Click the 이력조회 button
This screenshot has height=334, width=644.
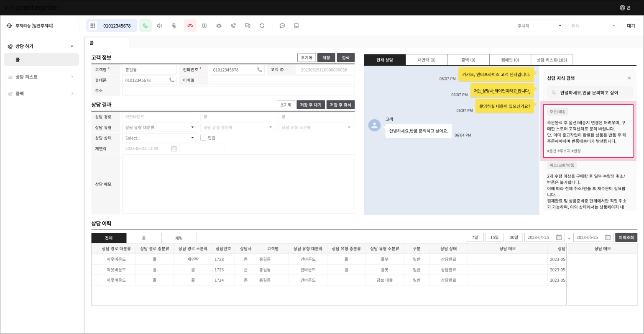[x=626, y=237]
